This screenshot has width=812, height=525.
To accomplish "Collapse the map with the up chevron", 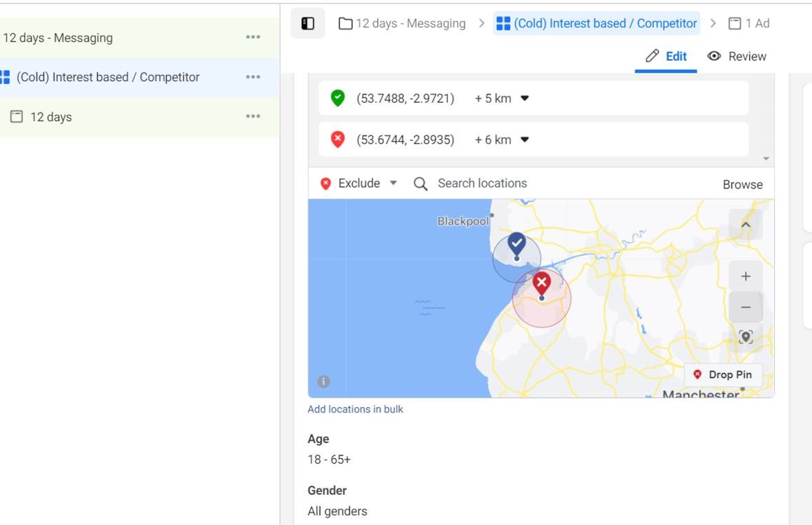I will 746,225.
